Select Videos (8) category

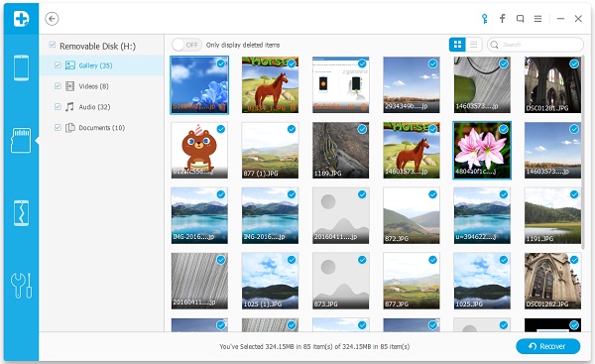point(101,86)
